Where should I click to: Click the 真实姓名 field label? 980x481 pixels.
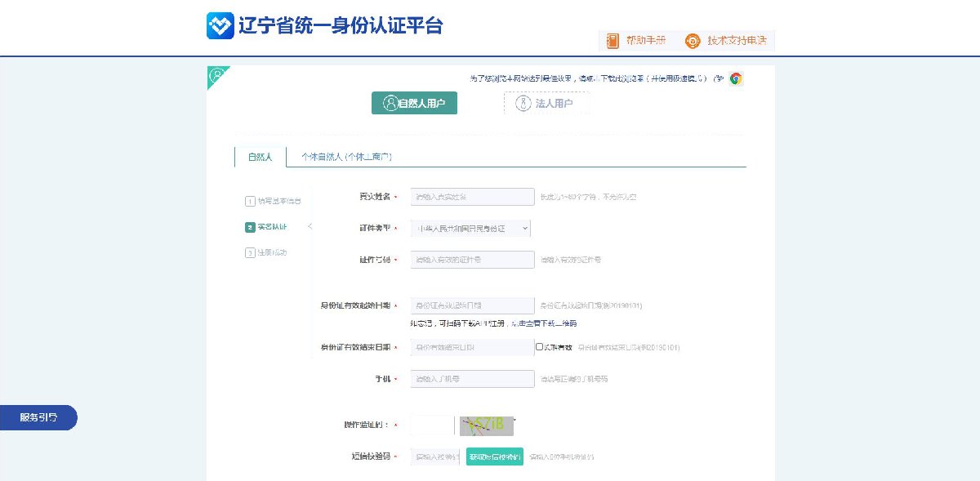point(375,197)
